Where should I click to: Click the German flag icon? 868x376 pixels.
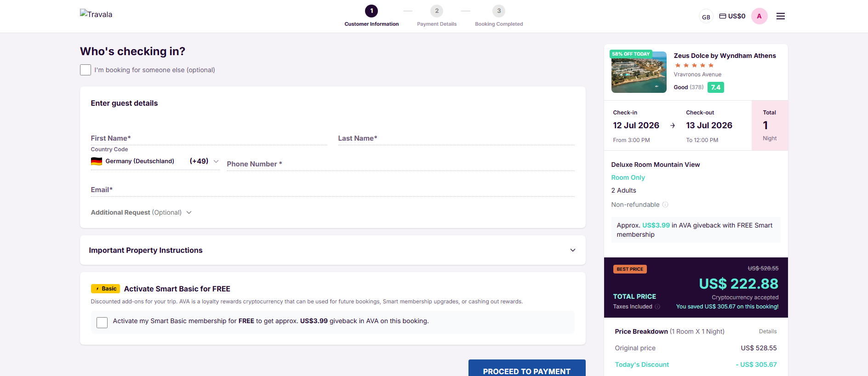click(x=97, y=161)
